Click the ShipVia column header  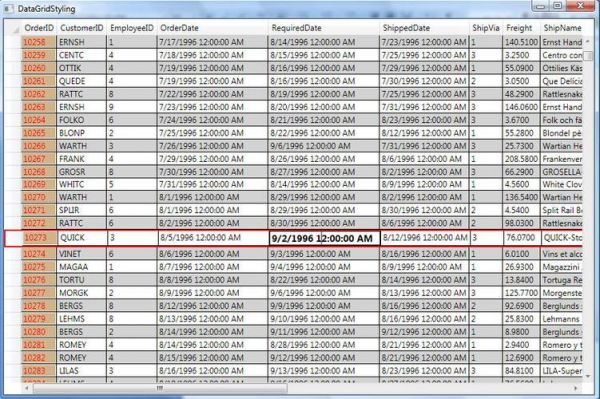coord(486,28)
